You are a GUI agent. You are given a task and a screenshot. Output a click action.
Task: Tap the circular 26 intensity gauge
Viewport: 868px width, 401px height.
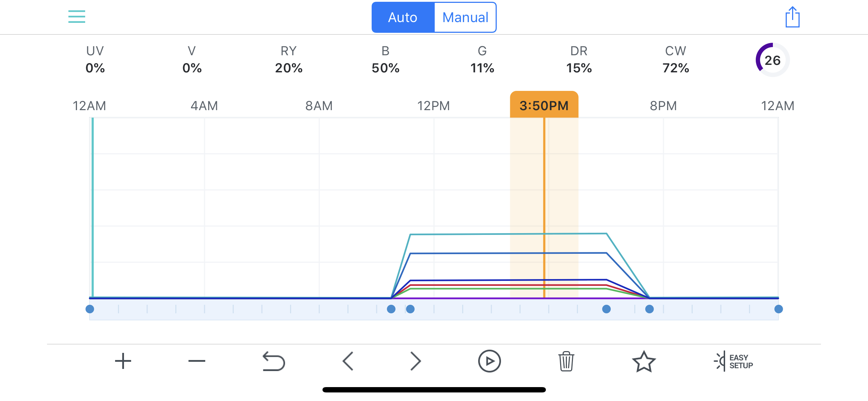(x=772, y=60)
